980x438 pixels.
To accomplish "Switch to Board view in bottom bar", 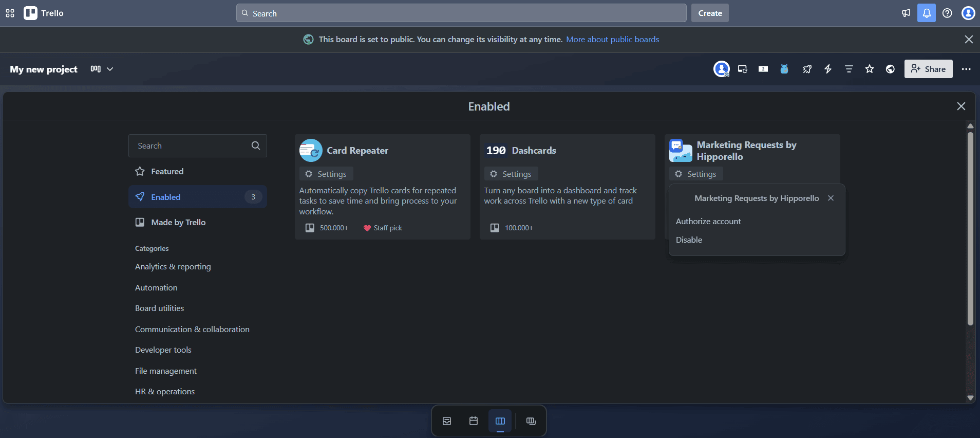I will point(500,421).
